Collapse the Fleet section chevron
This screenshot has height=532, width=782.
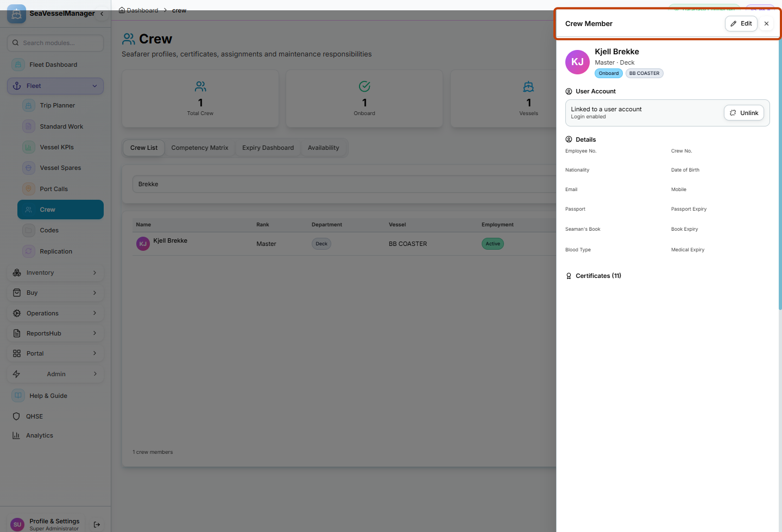(x=94, y=86)
